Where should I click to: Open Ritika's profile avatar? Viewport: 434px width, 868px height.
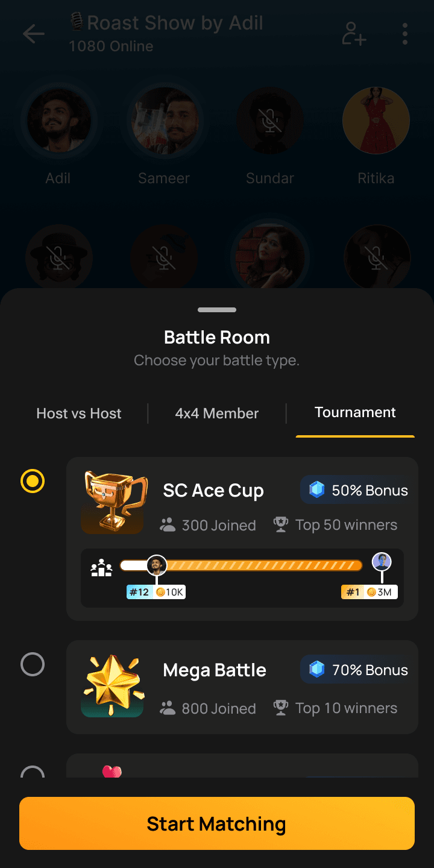[376, 121]
